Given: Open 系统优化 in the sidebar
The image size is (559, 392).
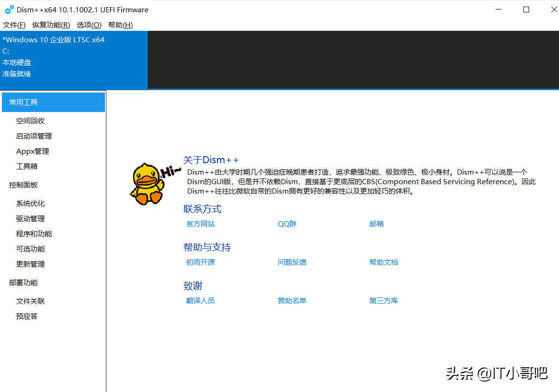Looking at the screenshot, I should point(30,204).
